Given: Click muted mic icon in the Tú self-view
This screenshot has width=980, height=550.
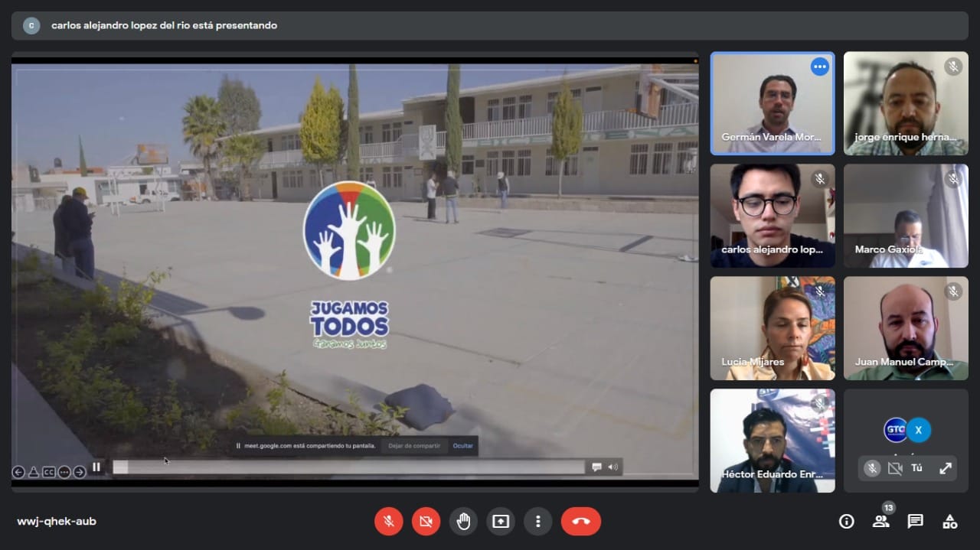Looking at the screenshot, I should pos(872,468).
